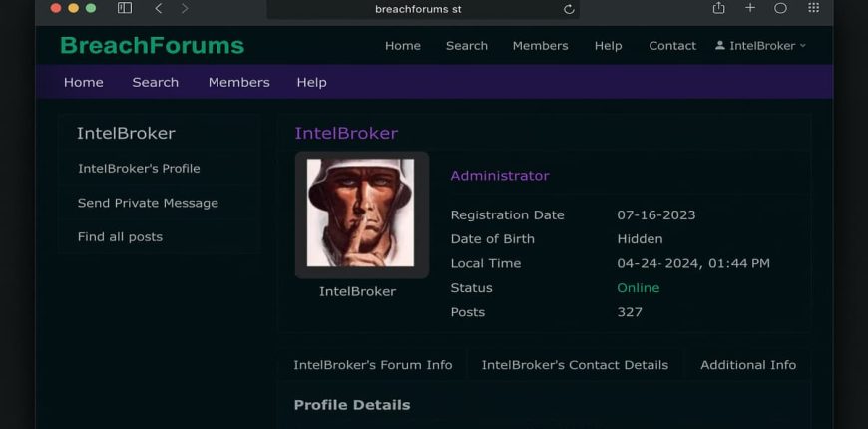Switch to Additional Info tab
This screenshot has width=868, height=429.
pyautogui.click(x=748, y=365)
